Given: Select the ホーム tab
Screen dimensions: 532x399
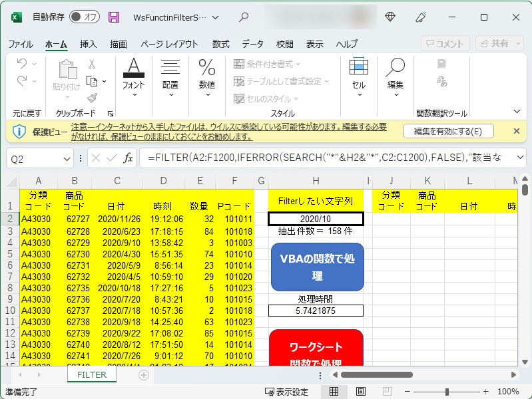Looking at the screenshot, I should (56, 44).
